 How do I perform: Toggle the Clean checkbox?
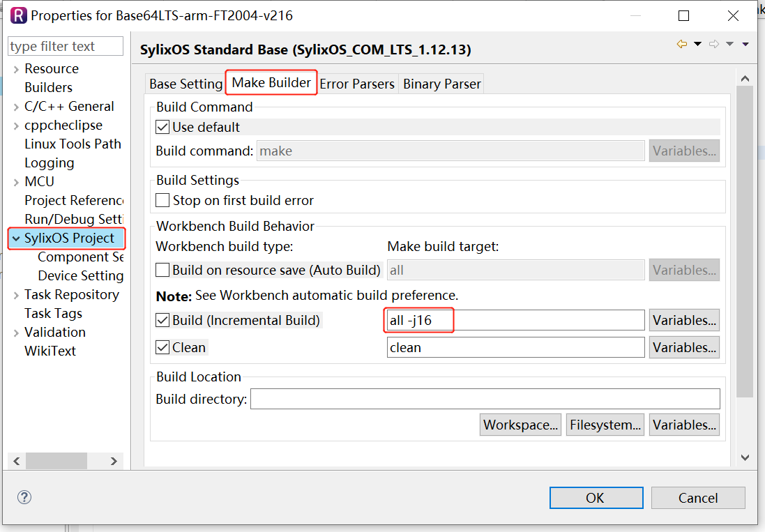pyautogui.click(x=162, y=348)
